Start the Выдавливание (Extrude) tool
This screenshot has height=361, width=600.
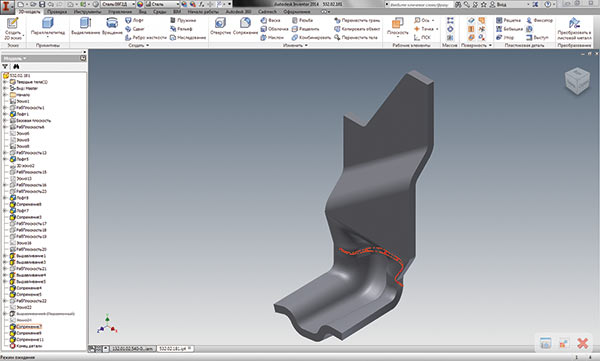coord(85,26)
